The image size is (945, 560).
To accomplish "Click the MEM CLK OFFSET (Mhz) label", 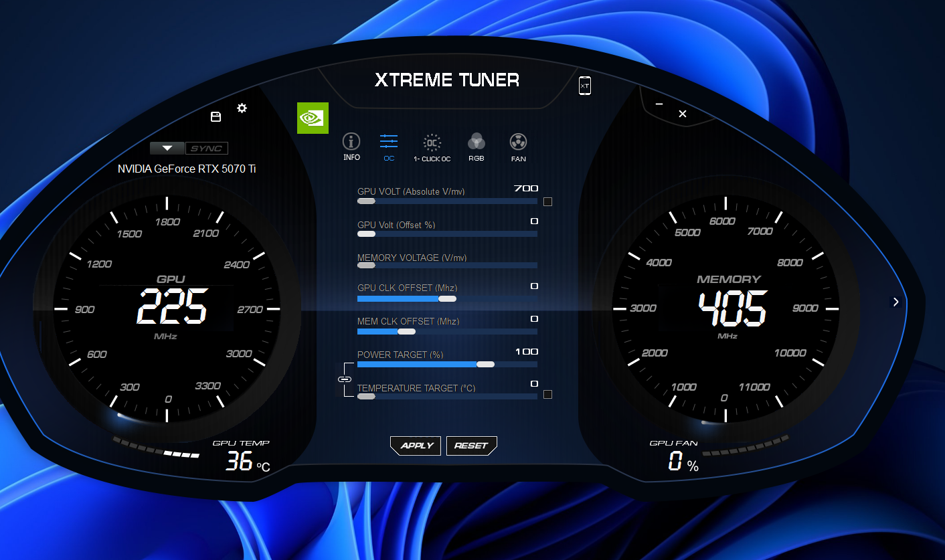I will pos(408,321).
